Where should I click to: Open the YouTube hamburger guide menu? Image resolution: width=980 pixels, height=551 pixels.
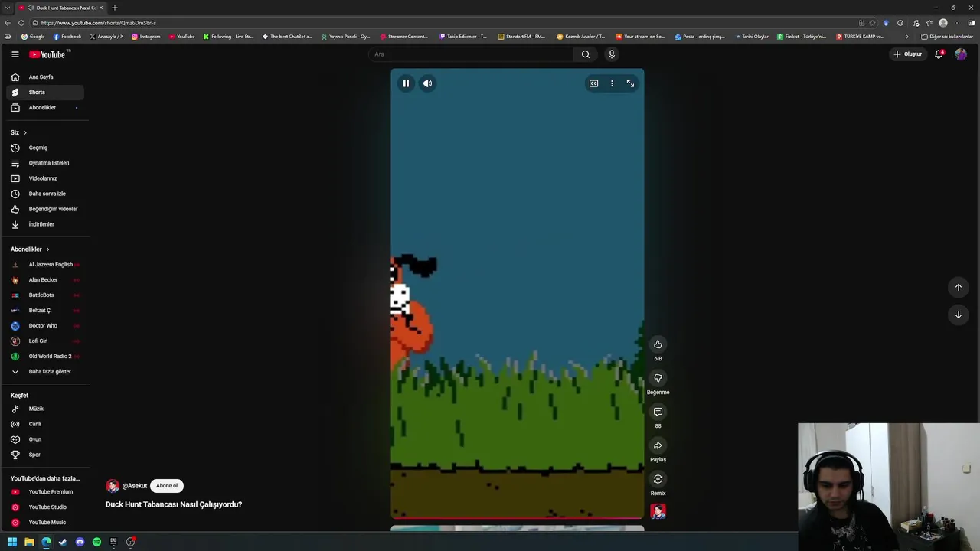pyautogui.click(x=15, y=54)
